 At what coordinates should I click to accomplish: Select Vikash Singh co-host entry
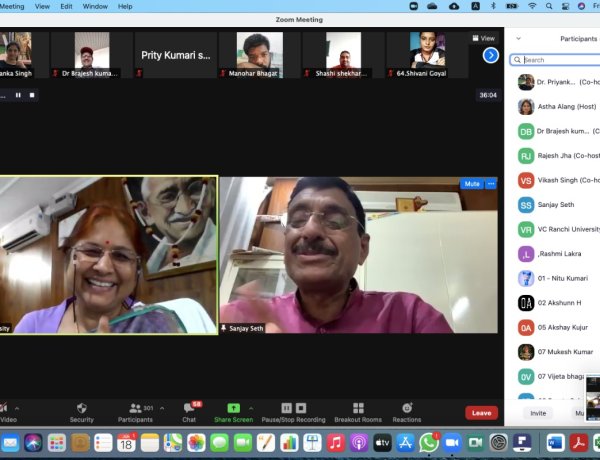click(558, 180)
